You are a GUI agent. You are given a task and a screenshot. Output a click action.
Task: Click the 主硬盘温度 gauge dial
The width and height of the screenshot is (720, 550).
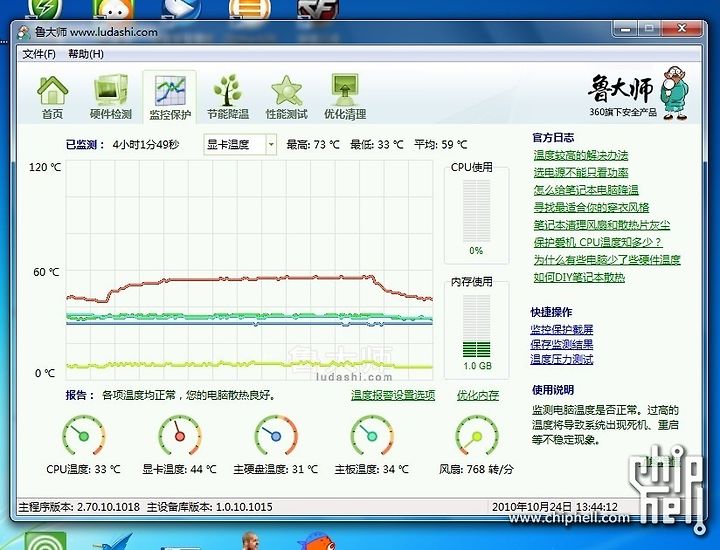coord(276,436)
